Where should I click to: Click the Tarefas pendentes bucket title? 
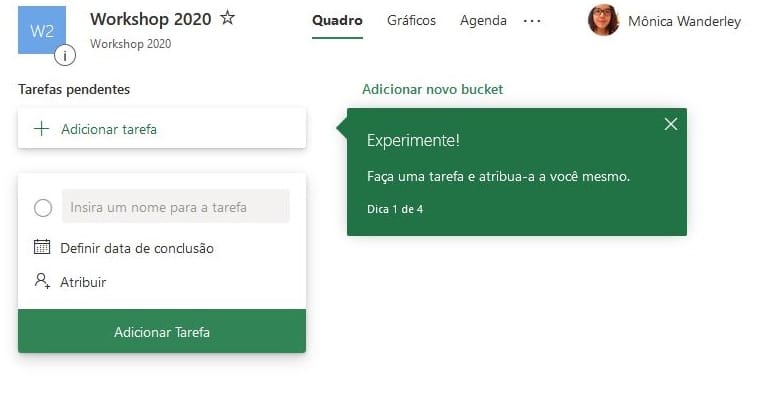(74, 89)
